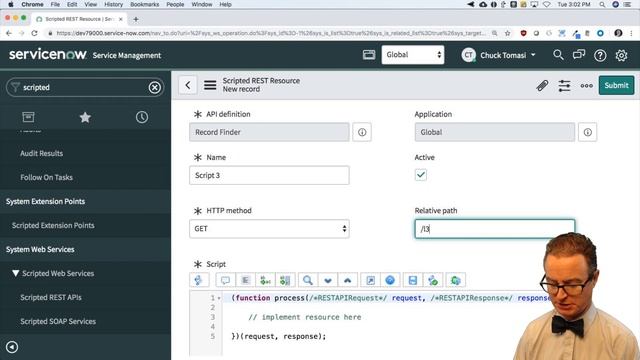This screenshot has height=360, width=640.
Task: Toggle full screen script editor
Action: click(x=370, y=280)
